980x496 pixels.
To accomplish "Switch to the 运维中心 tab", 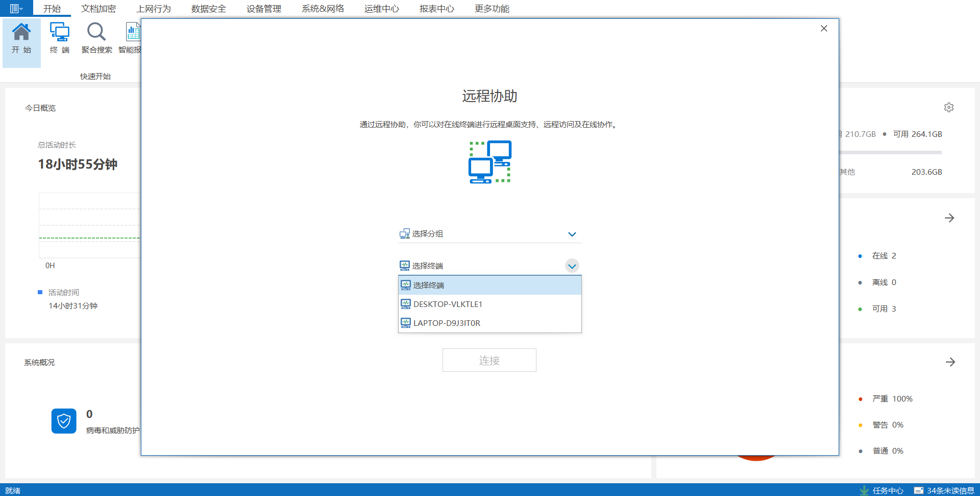I will (381, 9).
